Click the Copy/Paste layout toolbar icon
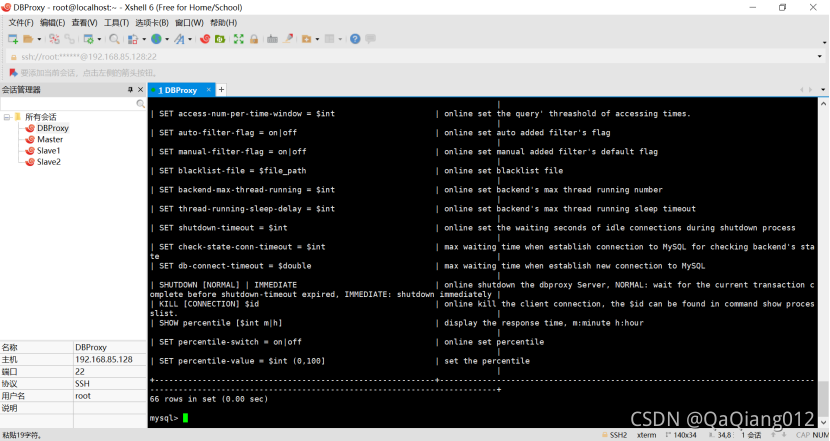 coord(133,39)
